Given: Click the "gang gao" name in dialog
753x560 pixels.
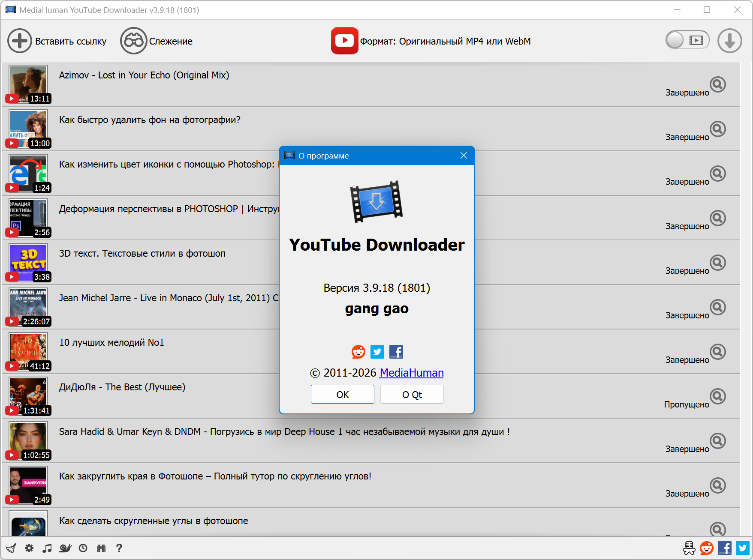Looking at the screenshot, I should click(x=377, y=308).
